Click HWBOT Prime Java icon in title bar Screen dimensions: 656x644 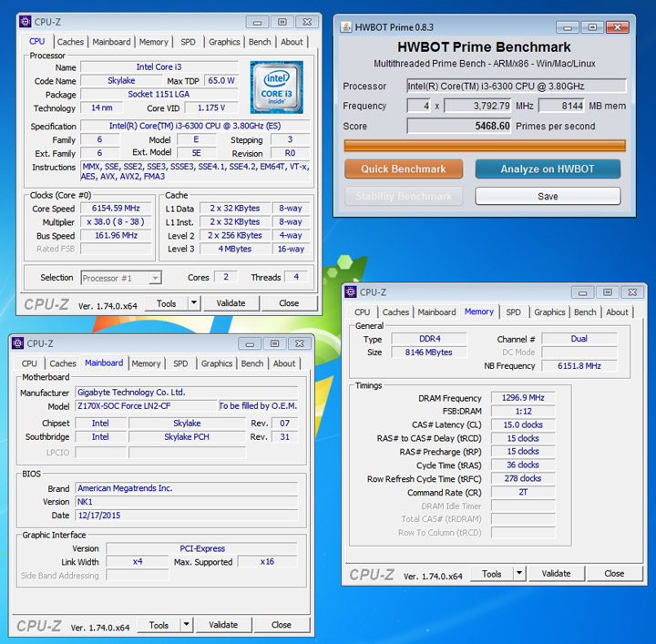point(346,27)
